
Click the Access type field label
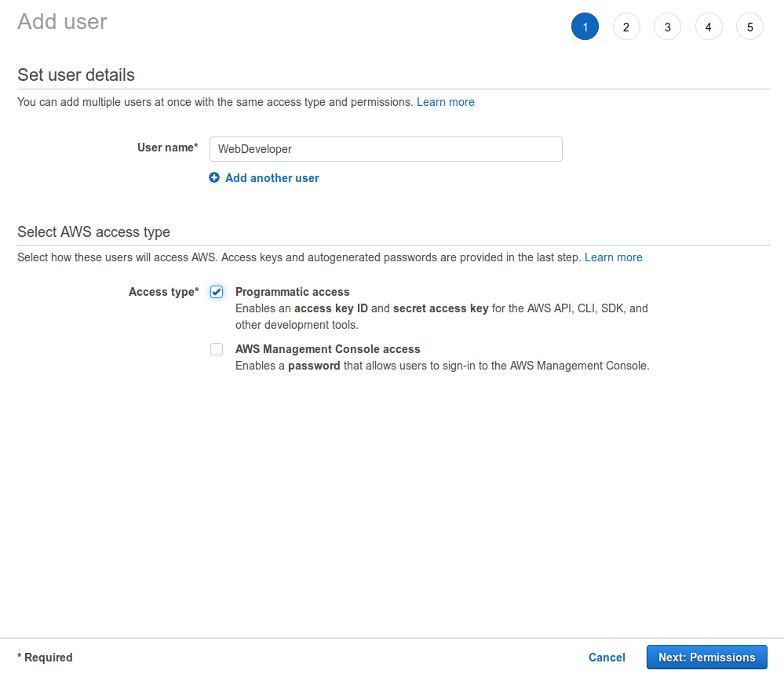163,292
